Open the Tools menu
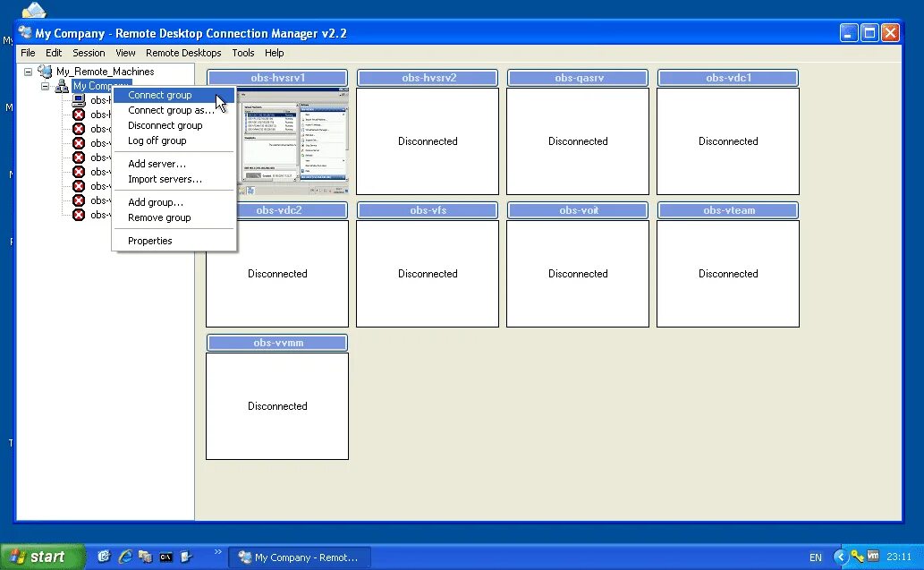924x570 pixels. tap(242, 53)
